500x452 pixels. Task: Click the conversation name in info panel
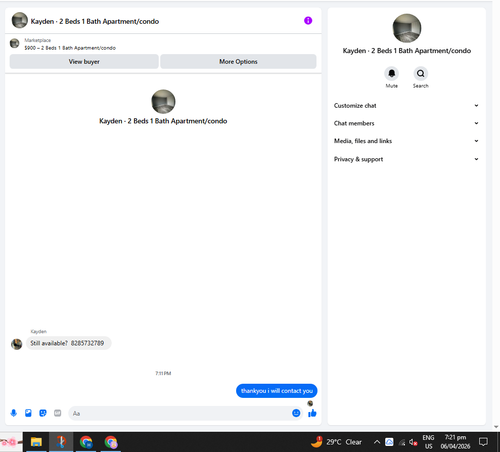pyautogui.click(x=407, y=51)
